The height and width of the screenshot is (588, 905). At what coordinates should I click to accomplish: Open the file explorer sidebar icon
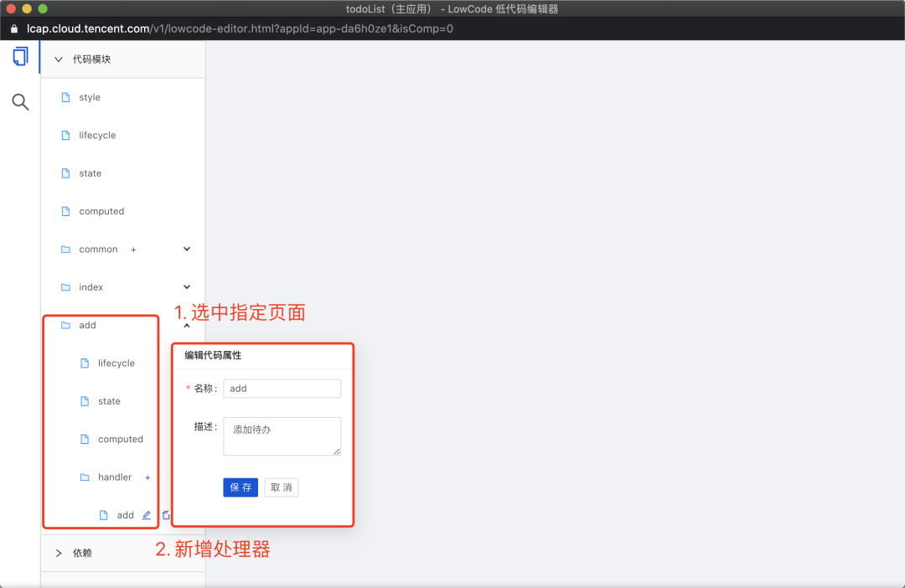(x=20, y=57)
